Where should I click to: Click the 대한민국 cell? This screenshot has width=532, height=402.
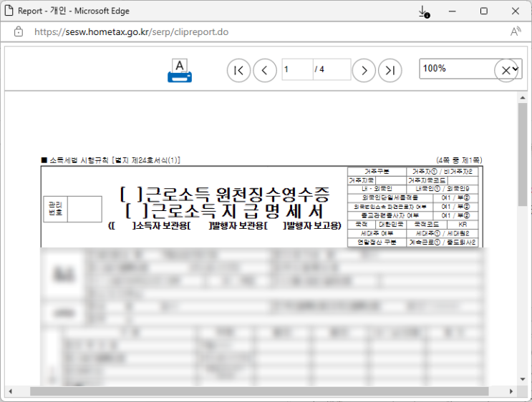(391, 225)
